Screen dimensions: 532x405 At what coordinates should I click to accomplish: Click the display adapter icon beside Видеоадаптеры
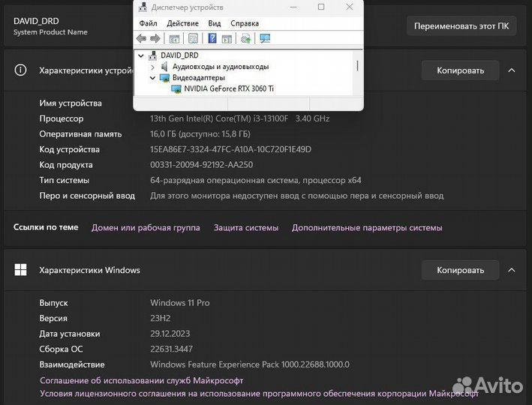164,78
